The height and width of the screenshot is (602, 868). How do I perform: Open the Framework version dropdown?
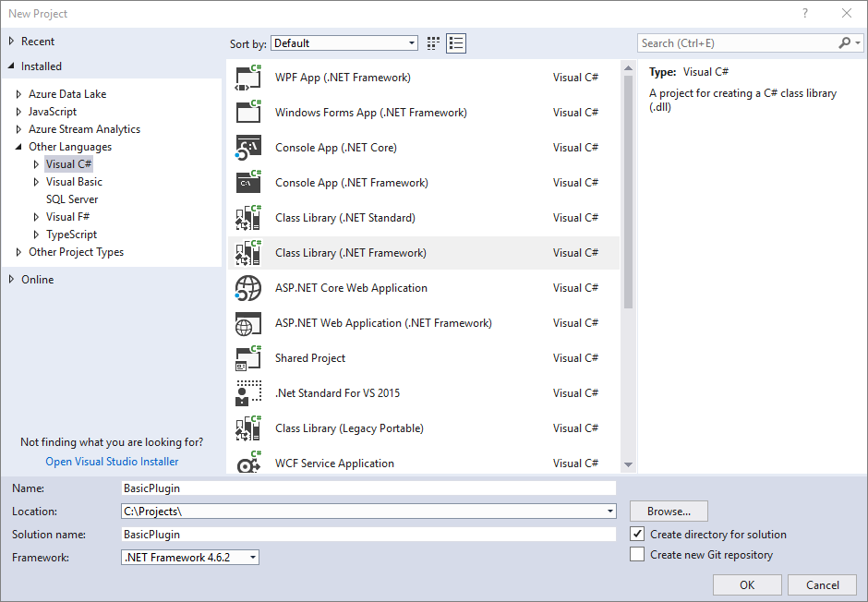(x=251, y=557)
